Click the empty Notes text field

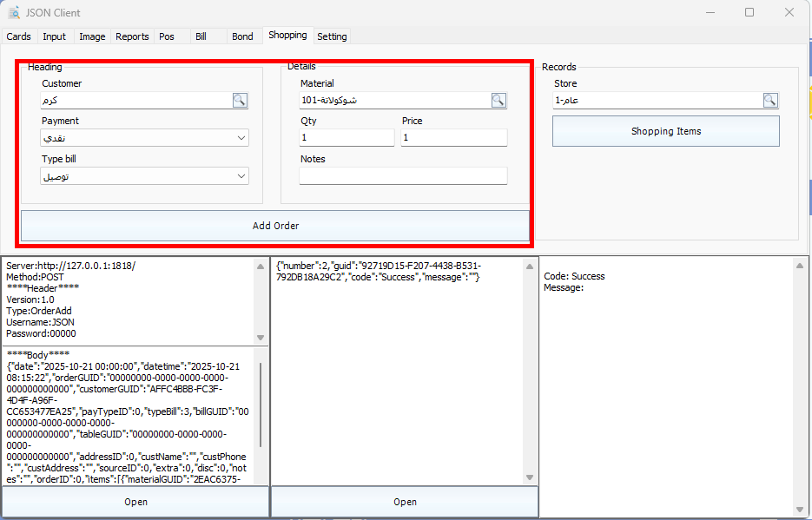tap(403, 176)
